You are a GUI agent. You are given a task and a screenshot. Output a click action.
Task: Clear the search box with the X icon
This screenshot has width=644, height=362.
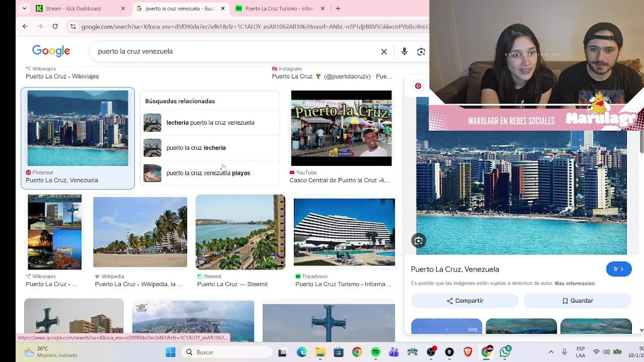click(x=384, y=51)
